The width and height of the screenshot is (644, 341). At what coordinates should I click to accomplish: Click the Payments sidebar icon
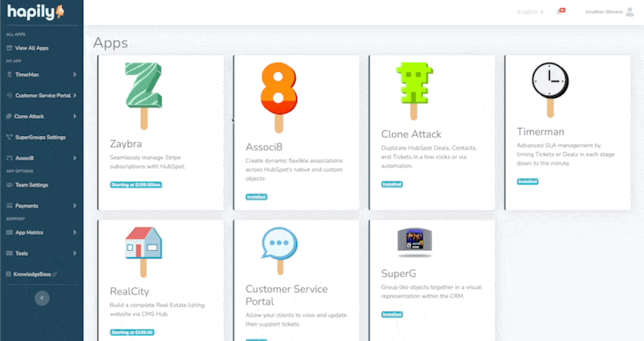[10, 206]
